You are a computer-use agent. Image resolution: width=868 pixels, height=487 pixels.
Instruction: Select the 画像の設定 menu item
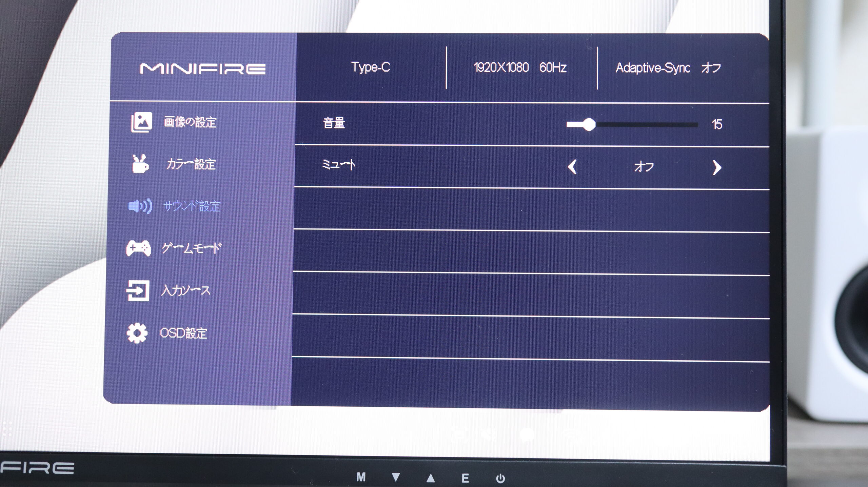click(190, 122)
